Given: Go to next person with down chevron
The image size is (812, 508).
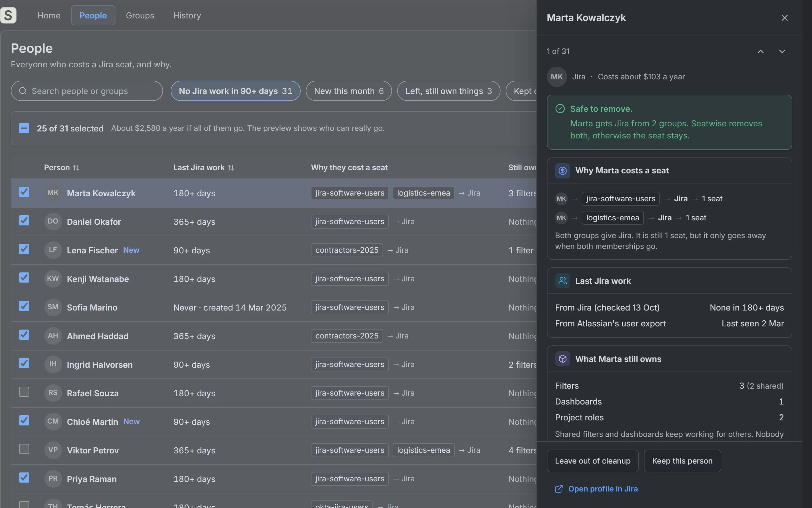Looking at the screenshot, I should pyautogui.click(x=782, y=51).
